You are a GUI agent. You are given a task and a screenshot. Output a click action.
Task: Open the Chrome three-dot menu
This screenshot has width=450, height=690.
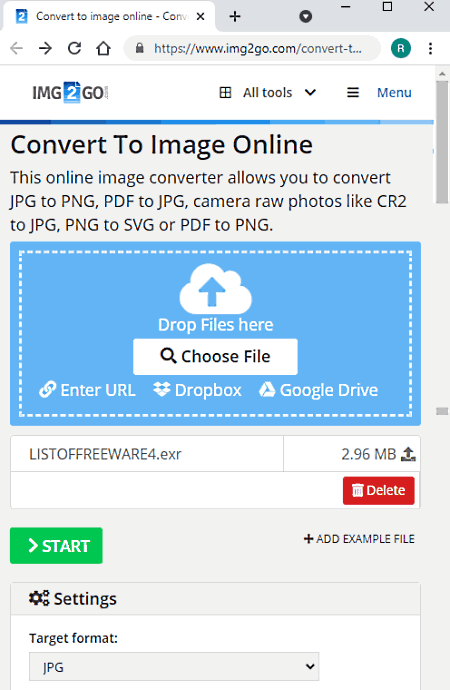point(430,48)
